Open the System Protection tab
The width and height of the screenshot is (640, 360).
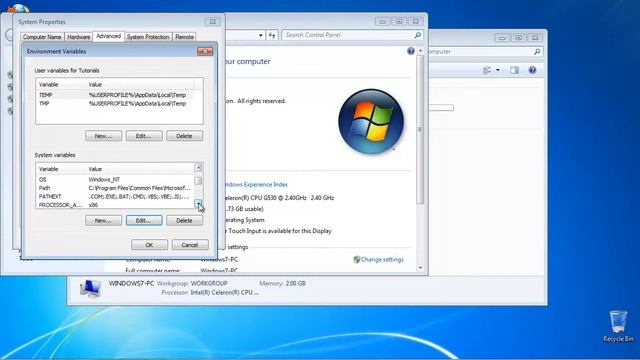point(148,37)
